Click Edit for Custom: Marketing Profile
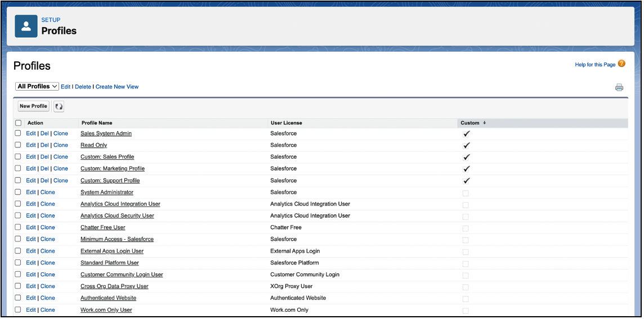Screen dimensions: 644x319 pyautogui.click(x=31, y=169)
